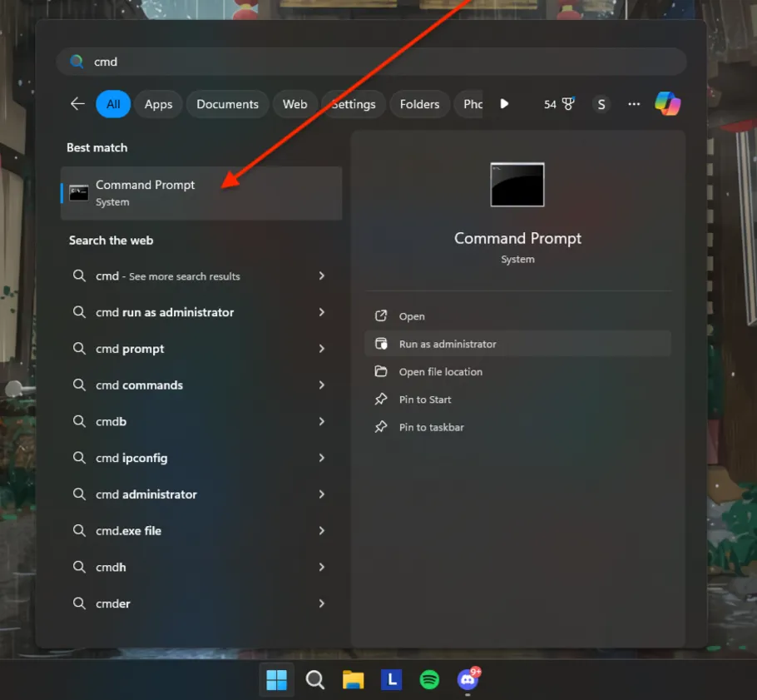The height and width of the screenshot is (700, 757).
Task: Launch the Copilot icon
Action: (668, 103)
